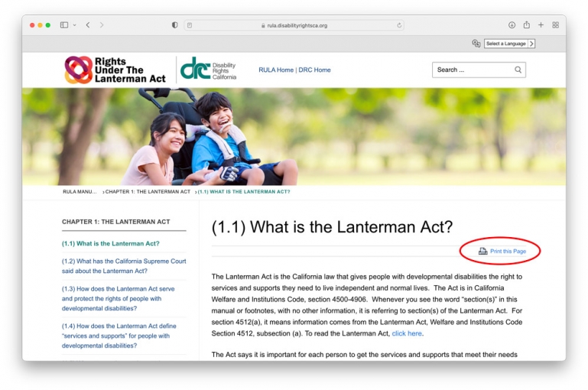Viewport: 588px width, 390px height.
Task: Click the RULA MANU... breadcrumb
Action: point(80,192)
